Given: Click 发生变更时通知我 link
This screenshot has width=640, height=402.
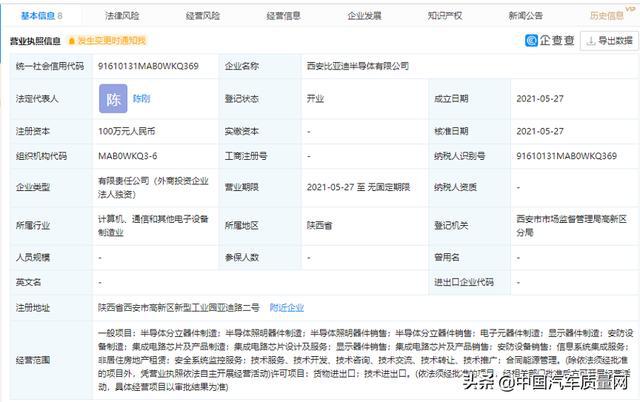Looking at the screenshot, I should point(111,40).
